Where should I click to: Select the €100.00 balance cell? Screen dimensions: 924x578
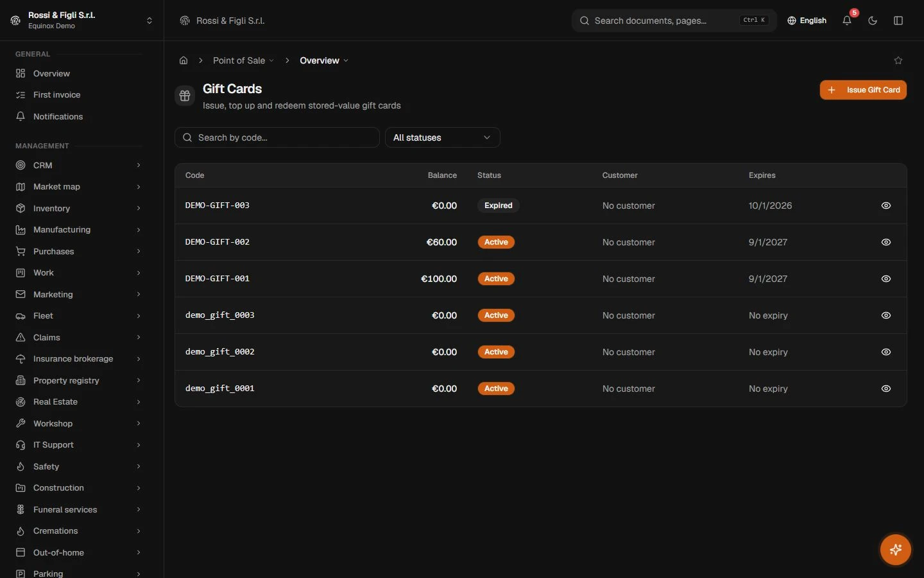(439, 279)
